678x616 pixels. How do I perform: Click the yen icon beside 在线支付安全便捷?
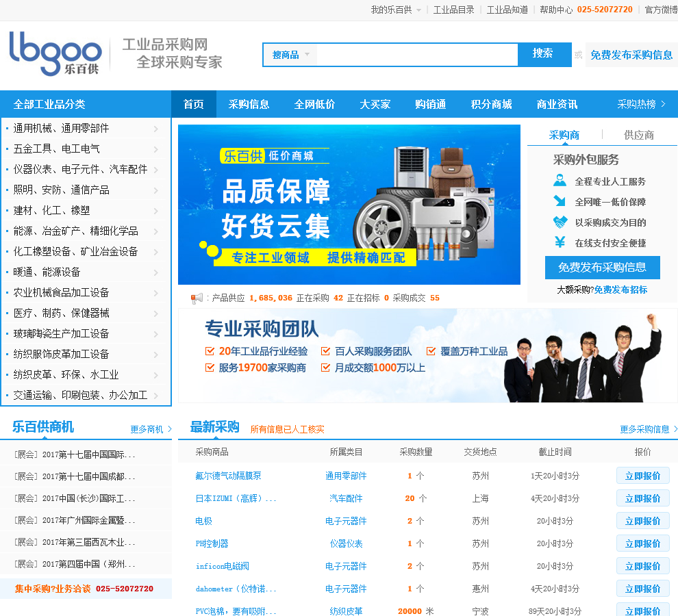[560, 242]
